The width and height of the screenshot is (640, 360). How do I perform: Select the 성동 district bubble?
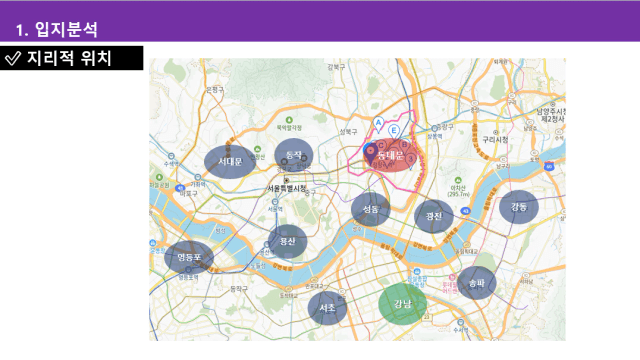coord(371,209)
